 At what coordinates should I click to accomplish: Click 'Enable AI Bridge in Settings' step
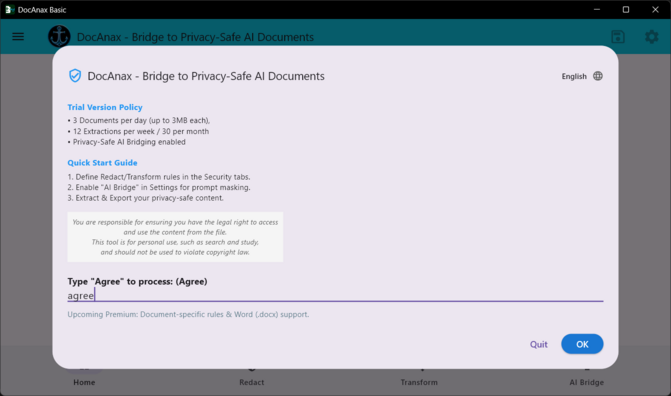tap(159, 188)
